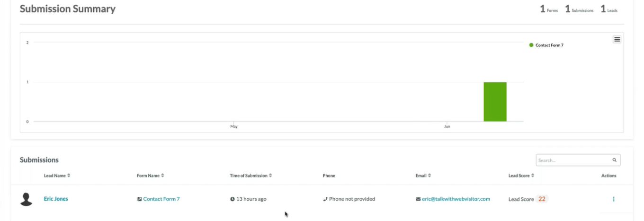This screenshot has height=221, width=644.
Task: Open the Contact Form 7 link
Action: tap(161, 199)
